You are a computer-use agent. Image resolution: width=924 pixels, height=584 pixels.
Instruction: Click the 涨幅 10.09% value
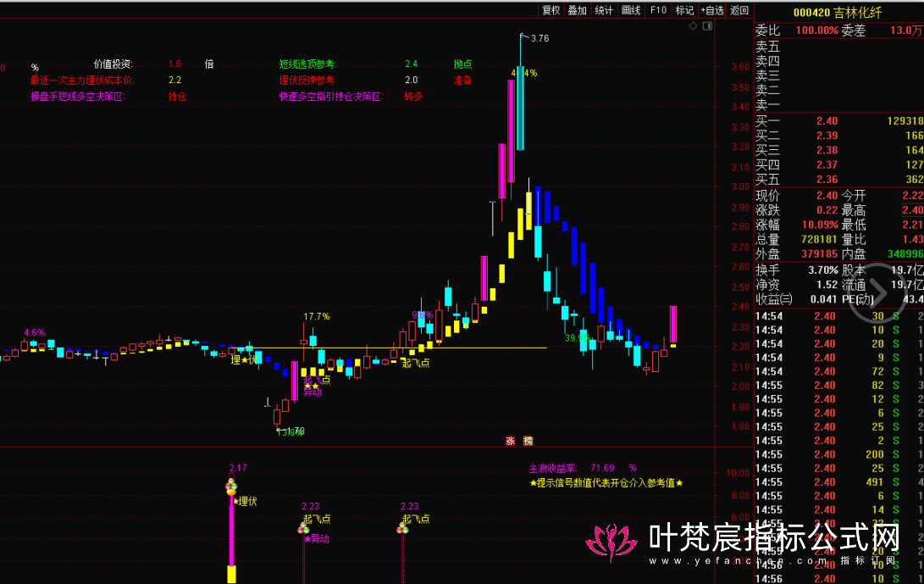click(820, 225)
